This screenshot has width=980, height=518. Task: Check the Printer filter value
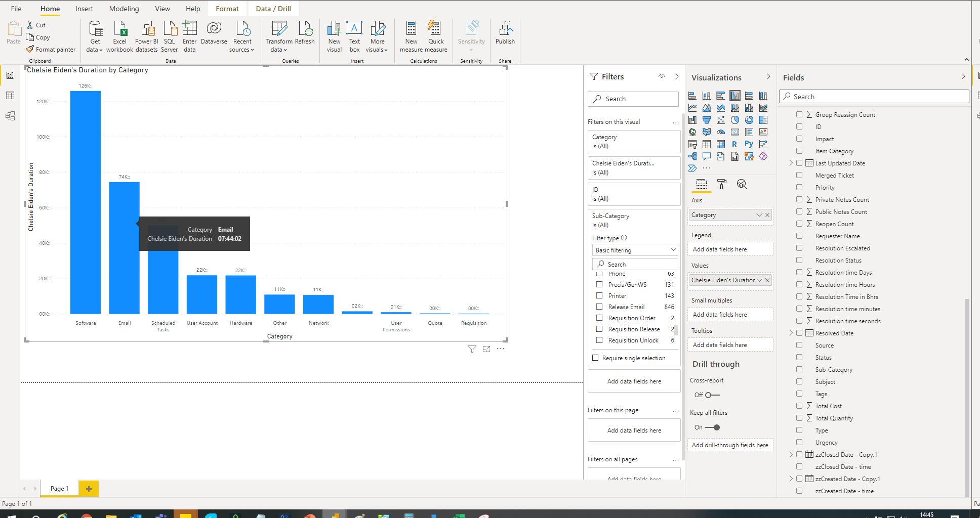(x=599, y=296)
